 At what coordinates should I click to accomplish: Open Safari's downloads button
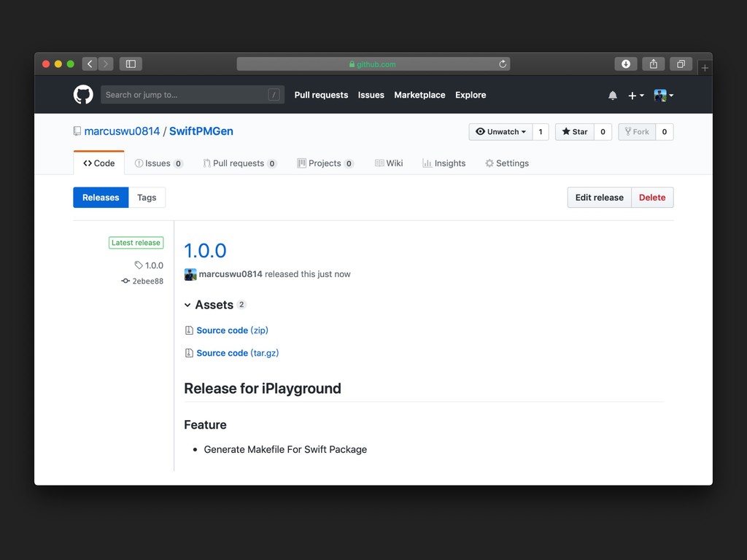[x=625, y=64]
